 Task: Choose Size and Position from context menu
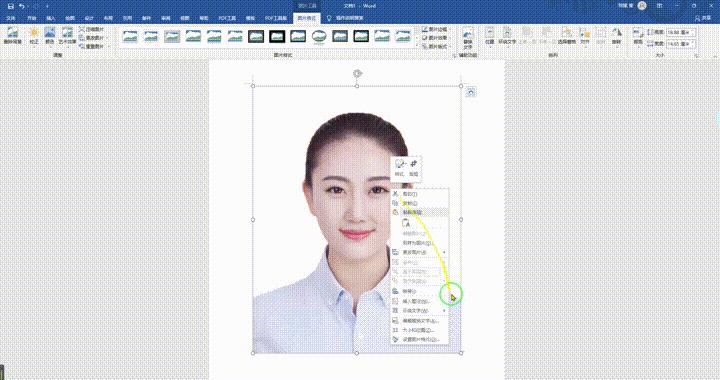point(419,330)
